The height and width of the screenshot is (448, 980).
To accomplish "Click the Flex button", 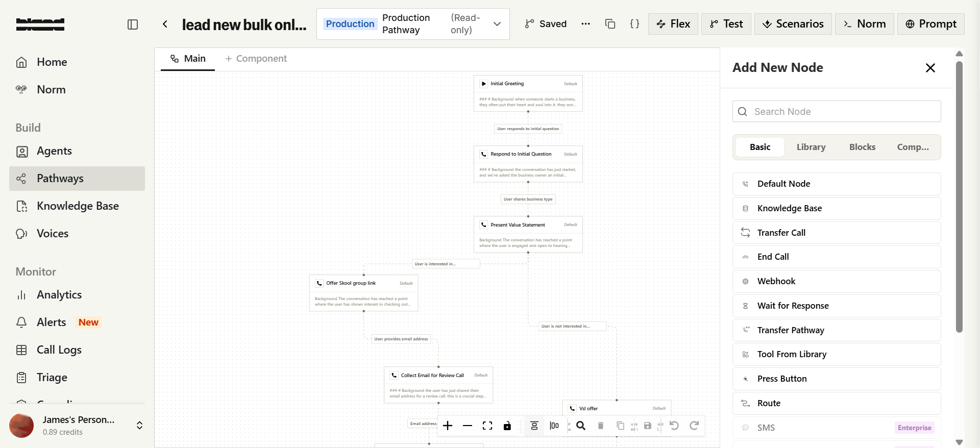I will tap(673, 24).
